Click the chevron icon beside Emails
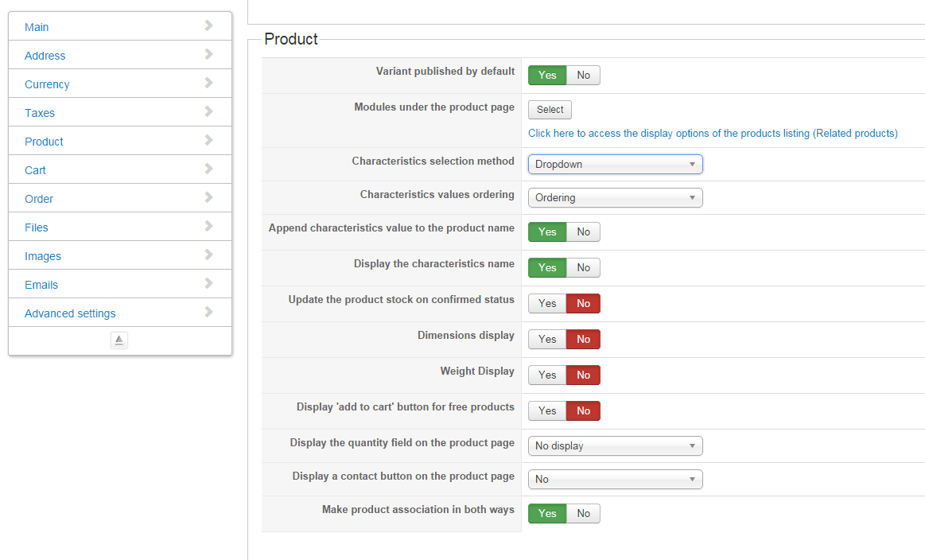The width and height of the screenshot is (925, 560). pyautogui.click(x=209, y=283)
